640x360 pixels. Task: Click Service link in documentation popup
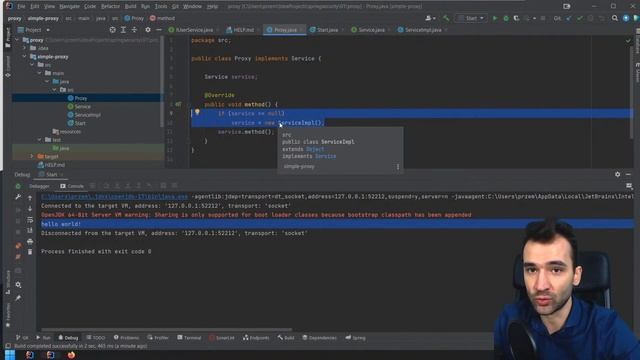pyautogui.click(x=325, y=156)
